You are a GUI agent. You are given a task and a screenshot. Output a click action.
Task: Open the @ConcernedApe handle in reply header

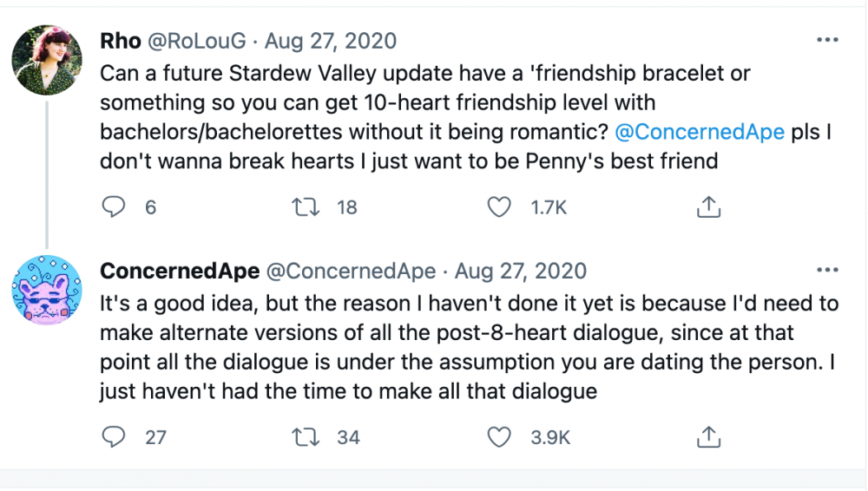click(352, 271)
